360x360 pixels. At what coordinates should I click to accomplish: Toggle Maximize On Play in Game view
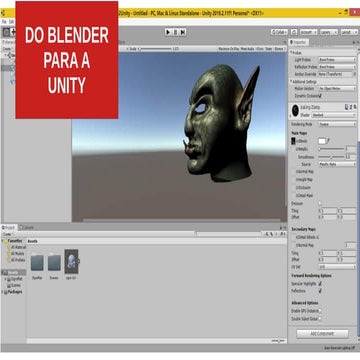pyautogui.click(x=229, y=49)
